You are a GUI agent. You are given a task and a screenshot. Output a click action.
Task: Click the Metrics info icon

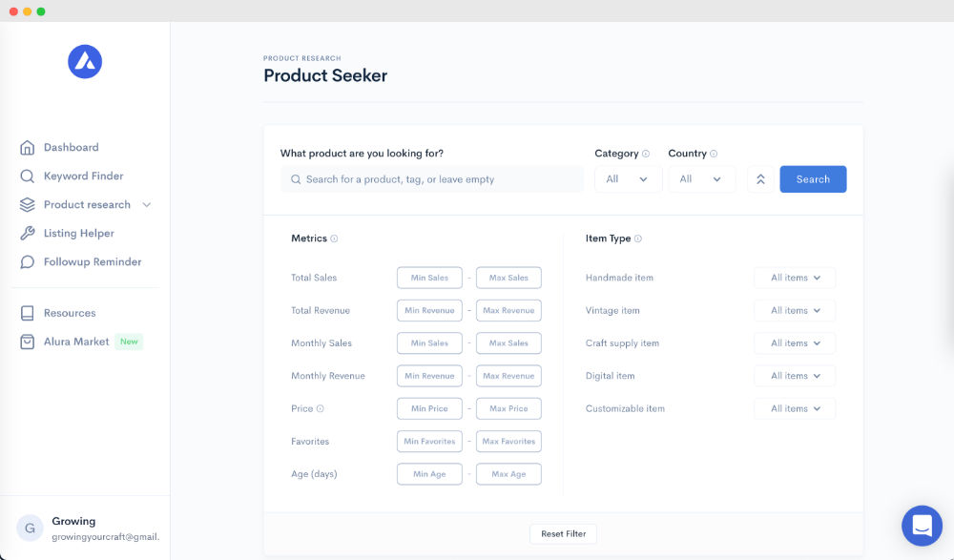(333, 238)
